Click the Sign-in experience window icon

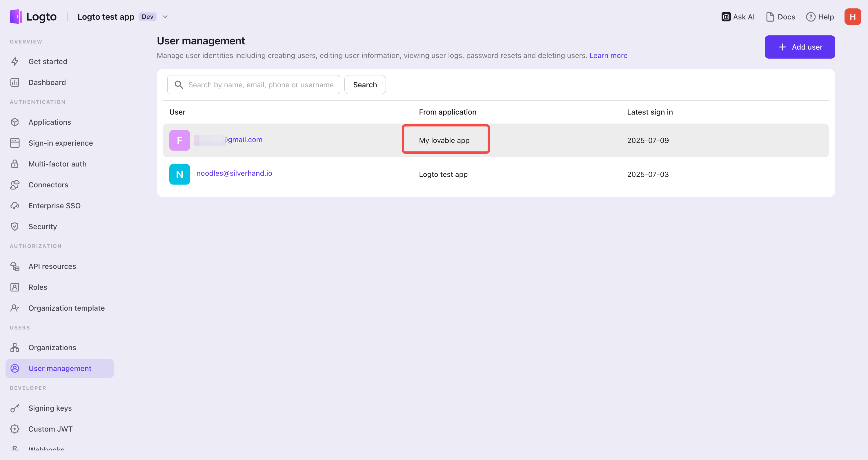tap(15, 143)
